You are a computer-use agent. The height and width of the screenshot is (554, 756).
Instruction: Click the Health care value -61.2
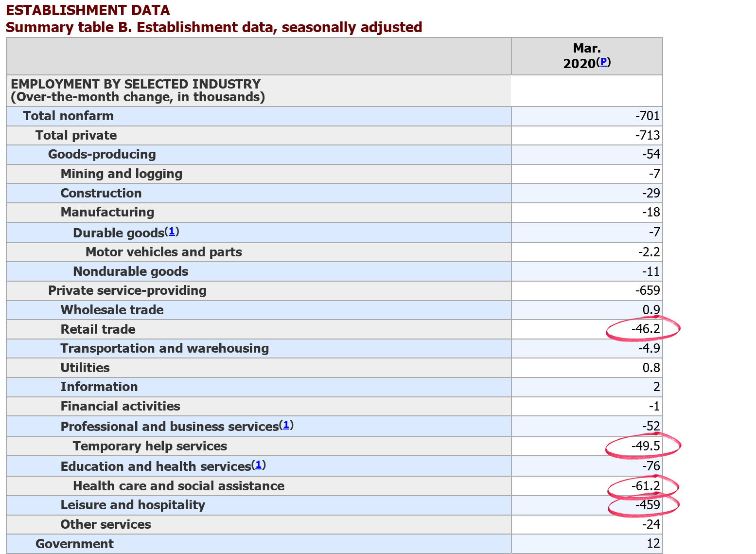click(646, 486)
